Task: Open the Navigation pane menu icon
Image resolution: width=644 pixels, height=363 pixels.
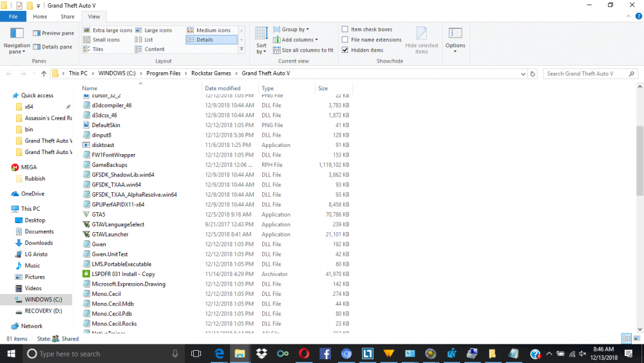Action: [x=17, y=40]
